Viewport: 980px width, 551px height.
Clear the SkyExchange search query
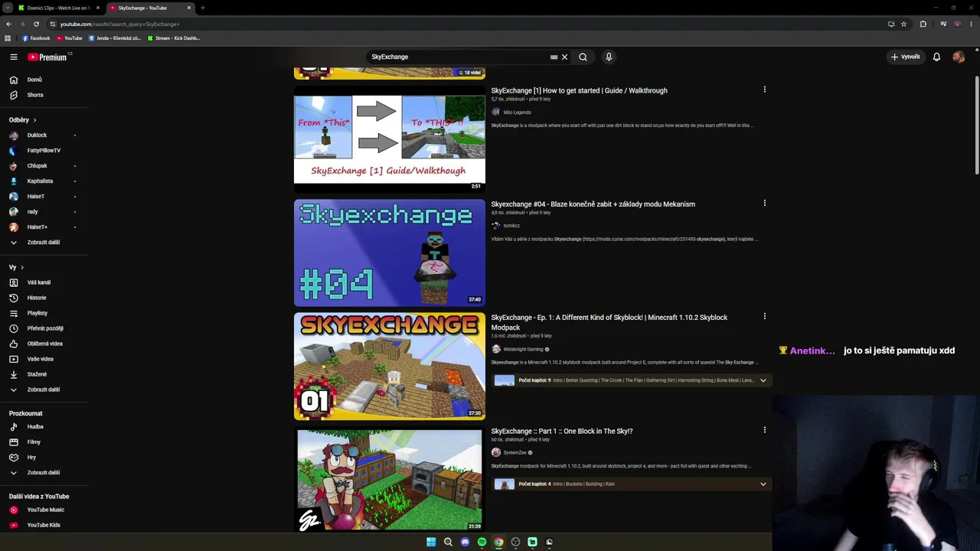tap(564, 57)
